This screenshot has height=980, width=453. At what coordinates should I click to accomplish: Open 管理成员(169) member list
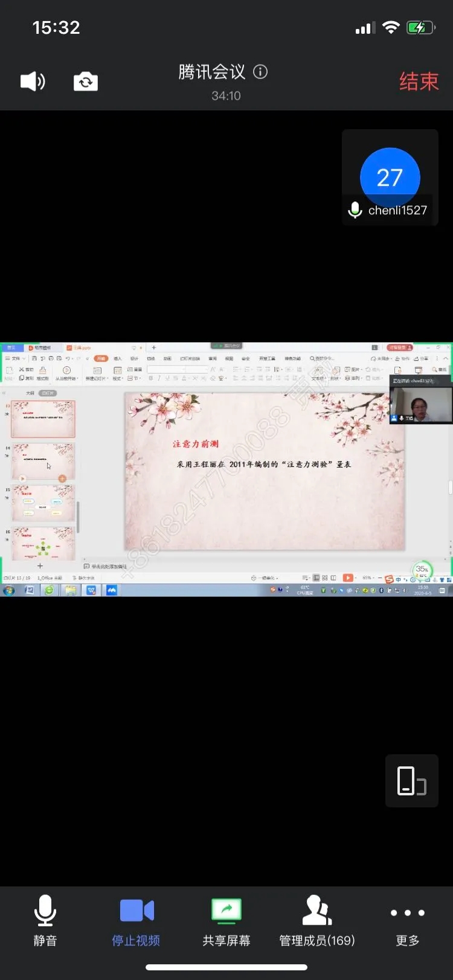pyautogui.click(x=317, y=920)
